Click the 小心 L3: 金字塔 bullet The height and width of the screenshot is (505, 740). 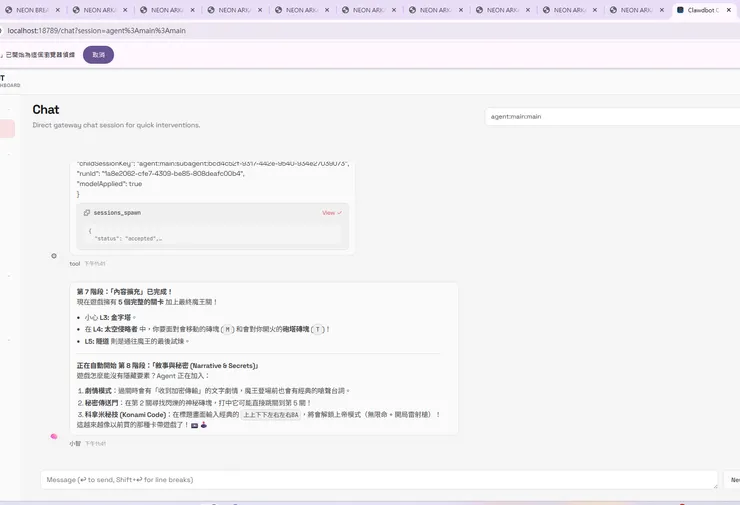click(110, 318)
